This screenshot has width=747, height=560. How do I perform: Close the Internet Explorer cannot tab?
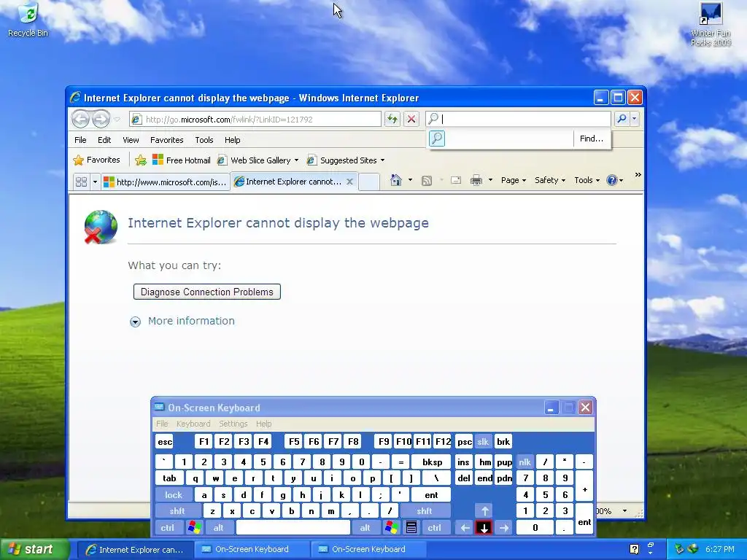point(349,182)
